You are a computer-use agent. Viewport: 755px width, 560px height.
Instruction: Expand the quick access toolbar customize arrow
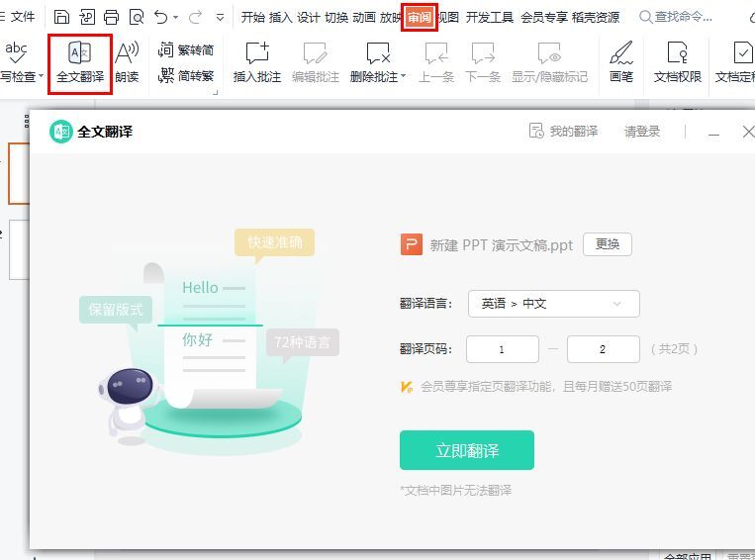pyautogui.click(x=220, y=18)
